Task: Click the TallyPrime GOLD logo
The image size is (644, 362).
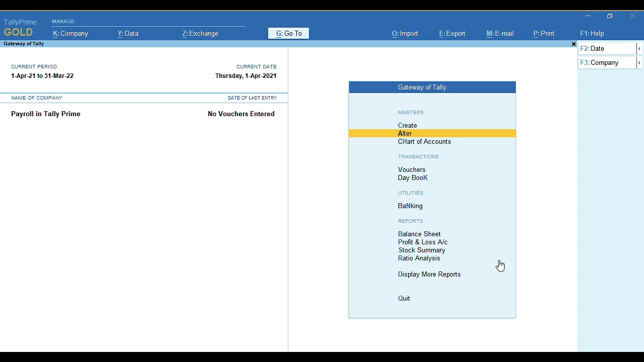Action: coord(20,28)
